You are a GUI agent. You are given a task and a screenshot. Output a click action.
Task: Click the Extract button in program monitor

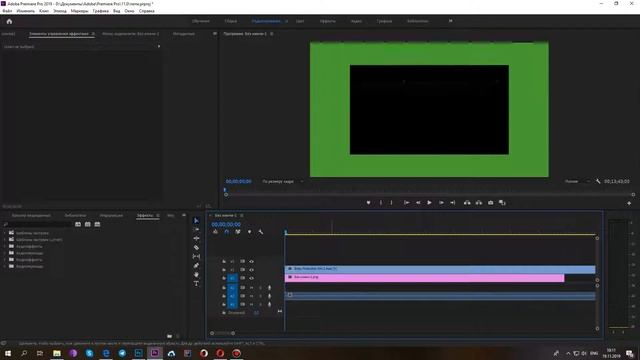tap(479, 203)
